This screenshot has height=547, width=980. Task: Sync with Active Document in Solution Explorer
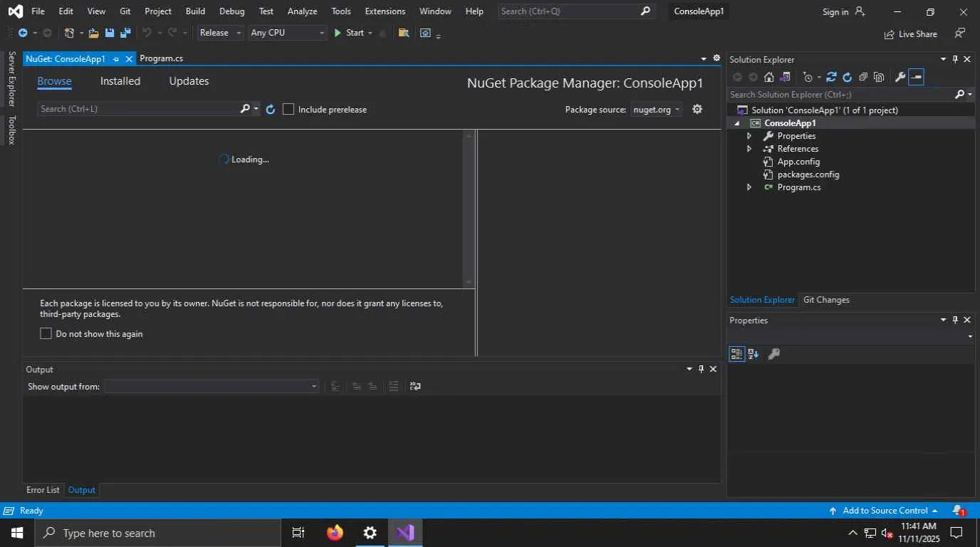tap(831, 77)
